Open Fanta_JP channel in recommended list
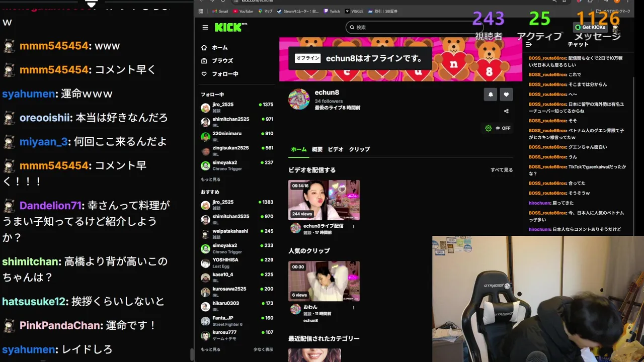The width and height of the screenshot is (644, 362). click(x=237, y=321)
